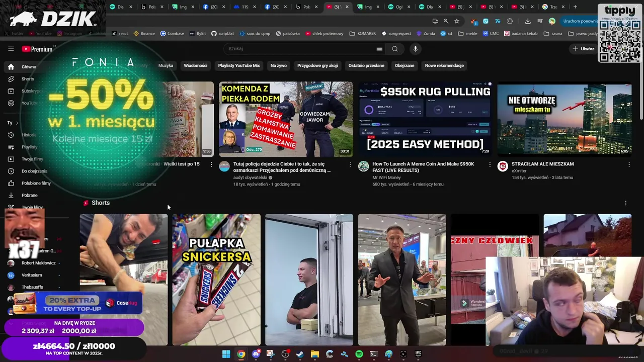Open Veritasium subscription in sidebar

click(31, 275)
